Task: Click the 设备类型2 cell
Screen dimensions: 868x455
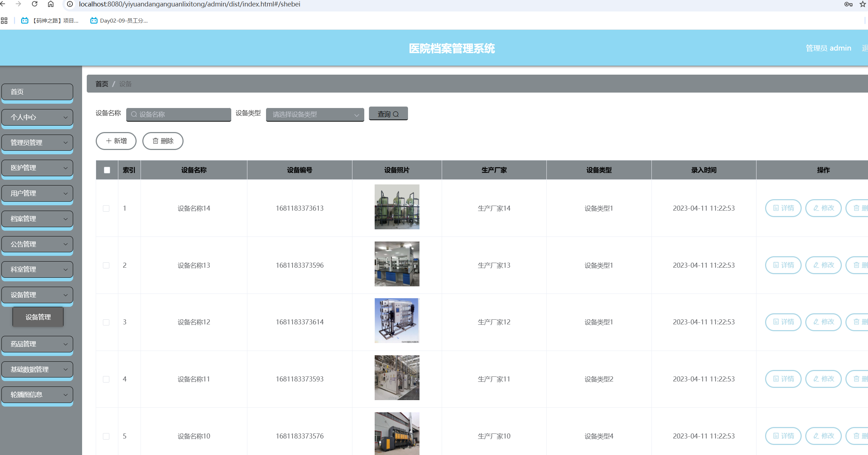Action: (599, 379)
